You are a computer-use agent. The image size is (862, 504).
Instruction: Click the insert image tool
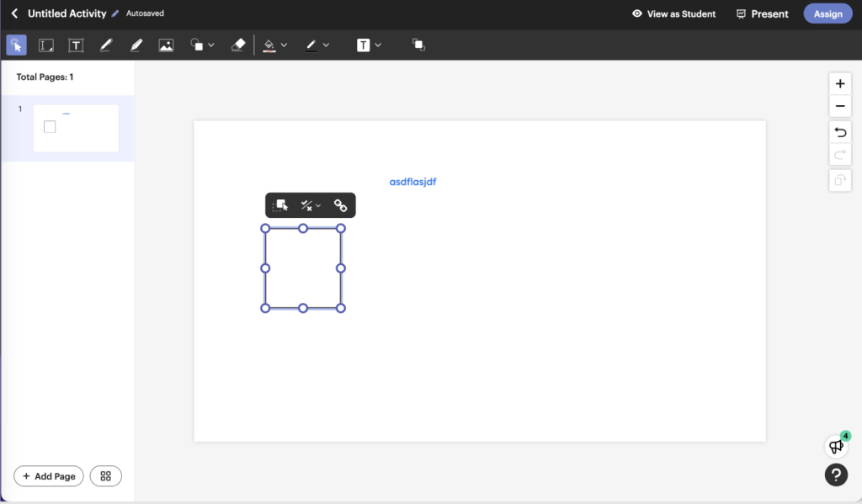pyautogui.click(x=166, y=45)
